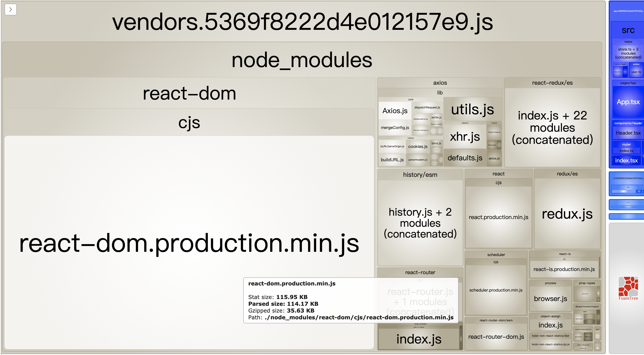Click the dispatchRequest.js block
The image size is (644, 355).
[427, 107]
